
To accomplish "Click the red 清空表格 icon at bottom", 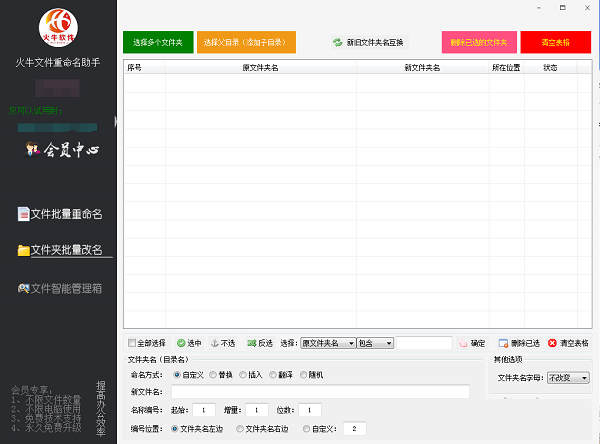I will [552, 343].
